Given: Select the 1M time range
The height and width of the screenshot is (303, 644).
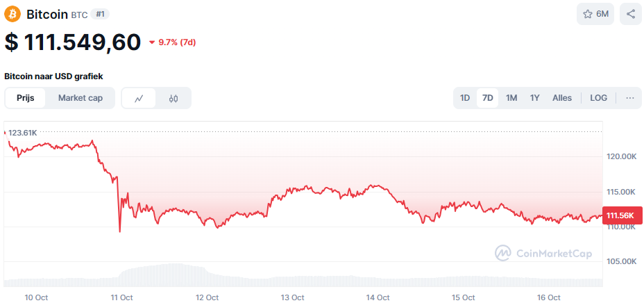Looking at the screenshot, I should point(511,98).
